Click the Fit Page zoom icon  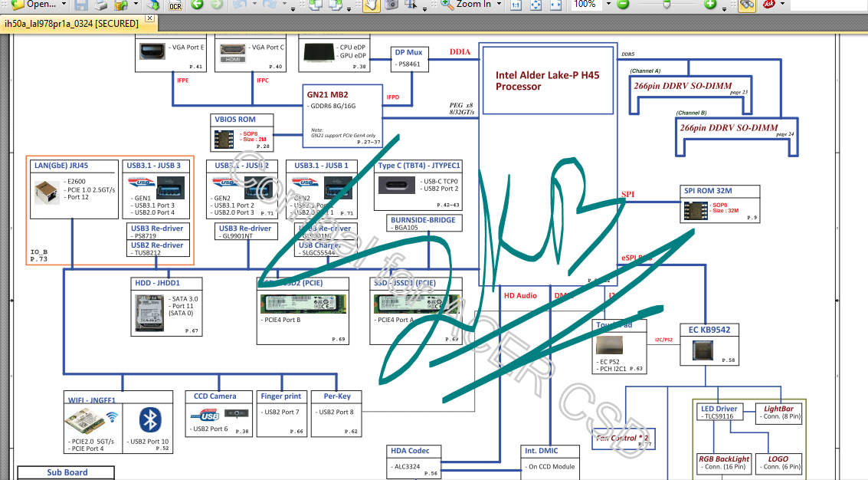click(536, 5)
